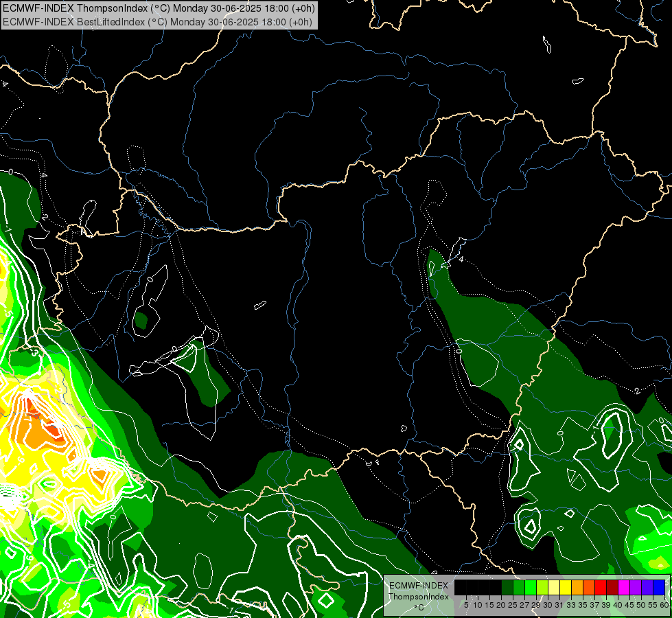Select the indigo 50–55 legend swatch
The width and height of the screenshot is (672, 618).
(647, 587)
